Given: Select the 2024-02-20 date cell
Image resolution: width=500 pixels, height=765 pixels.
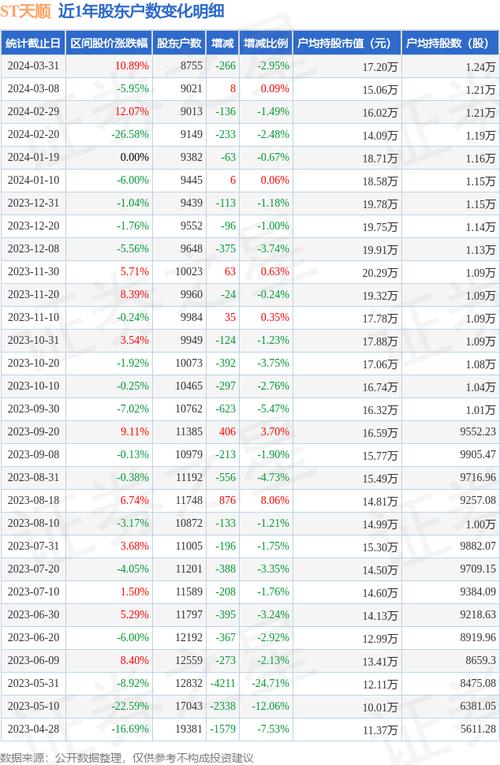Looking at the screenshot, I should point(33,135).
